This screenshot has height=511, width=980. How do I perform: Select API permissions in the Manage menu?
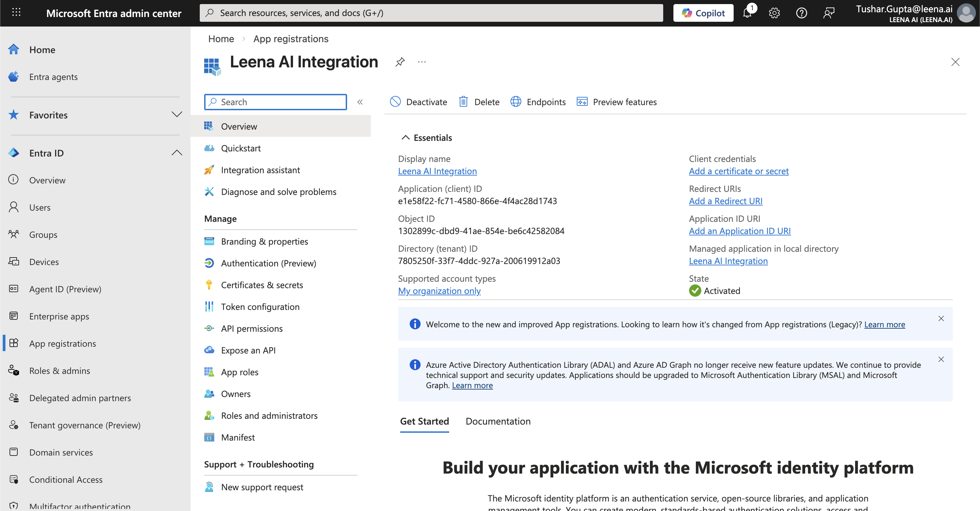[251, 328]
